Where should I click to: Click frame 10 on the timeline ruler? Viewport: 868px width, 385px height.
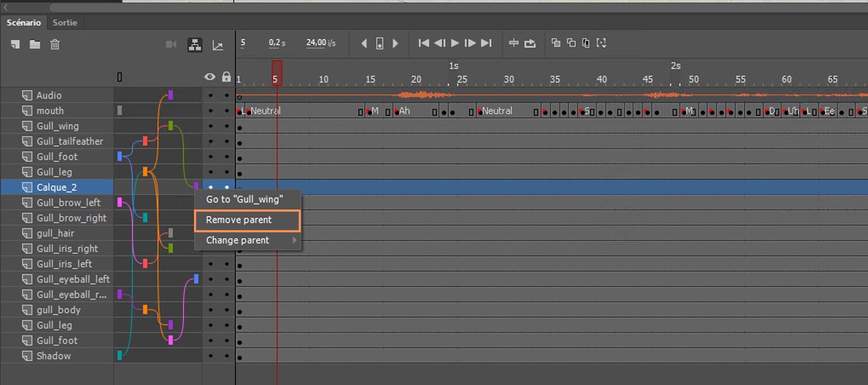[x=323, y=79]
